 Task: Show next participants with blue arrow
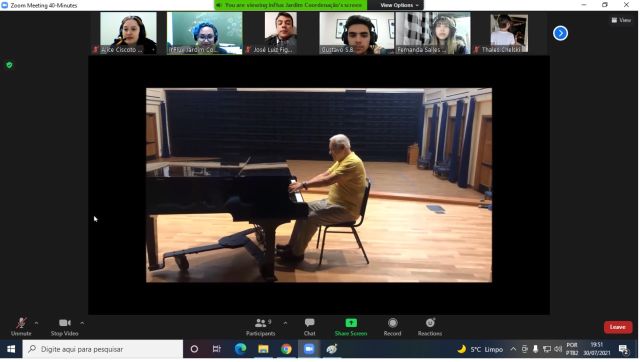(560, 33)
